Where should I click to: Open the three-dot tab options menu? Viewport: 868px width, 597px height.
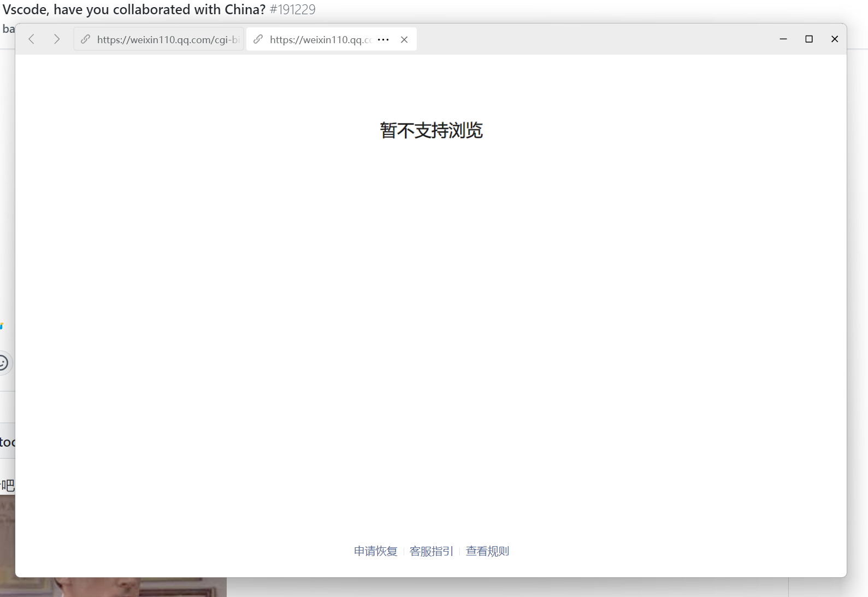point(383,39)
